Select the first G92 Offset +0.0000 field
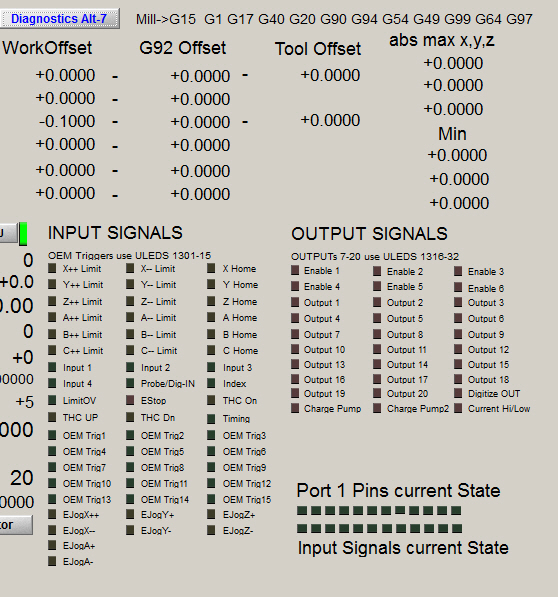This screenshot has height=597, width=558. [x=200, y=76]
